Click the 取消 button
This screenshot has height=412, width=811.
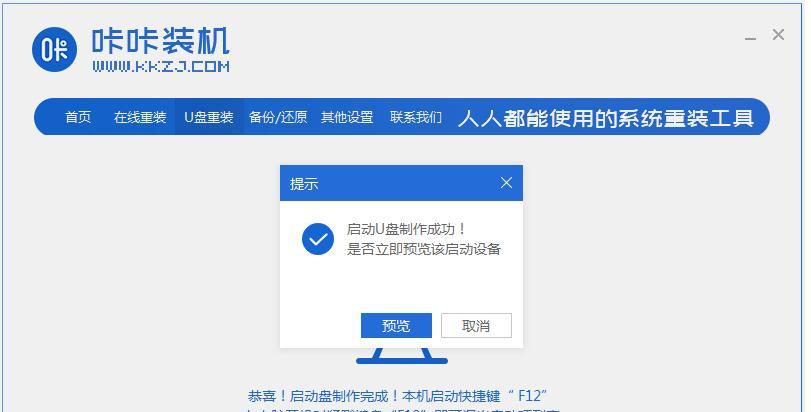coord(476,326)
